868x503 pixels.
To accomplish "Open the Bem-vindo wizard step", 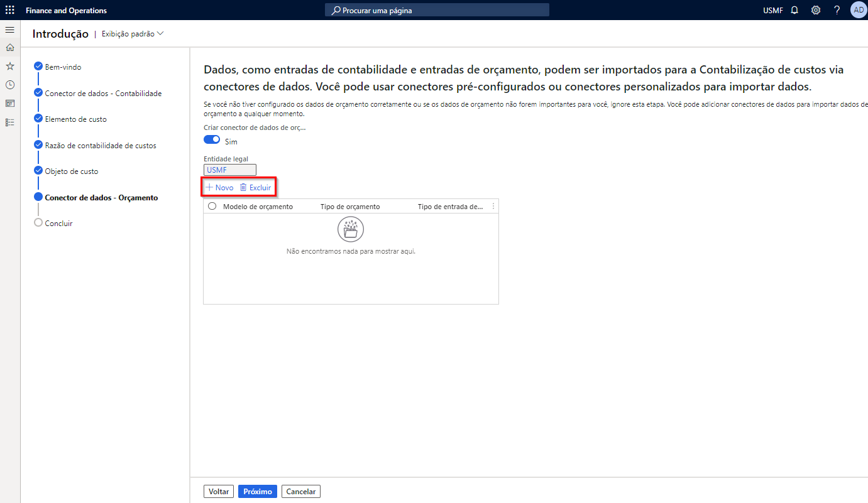I will pos(63,67).
